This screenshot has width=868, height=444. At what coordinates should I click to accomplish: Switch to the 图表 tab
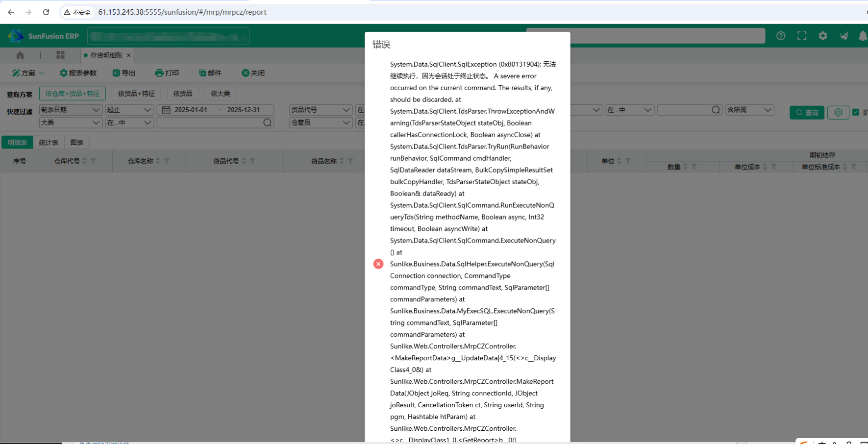[x=77, y=143]
